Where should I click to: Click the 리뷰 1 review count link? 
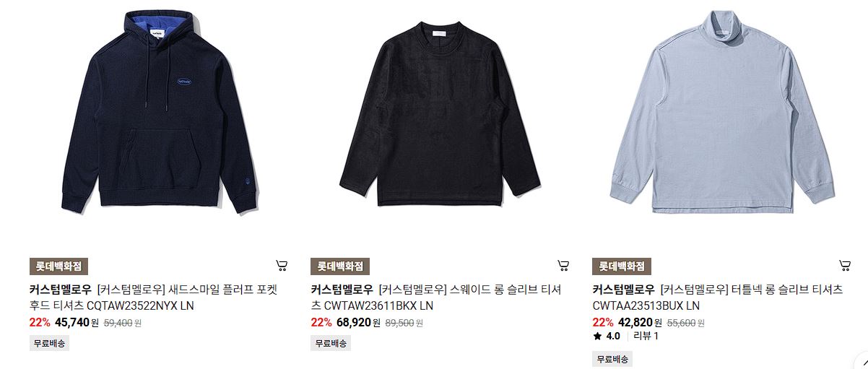pyautogui.click(x=646, y=336)
